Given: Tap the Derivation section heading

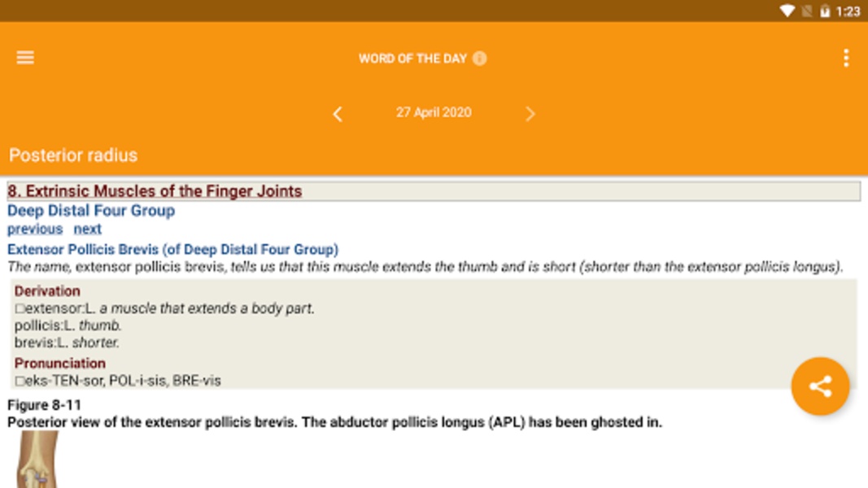Looking at the screenshot, I should click(x=47, y=291).
